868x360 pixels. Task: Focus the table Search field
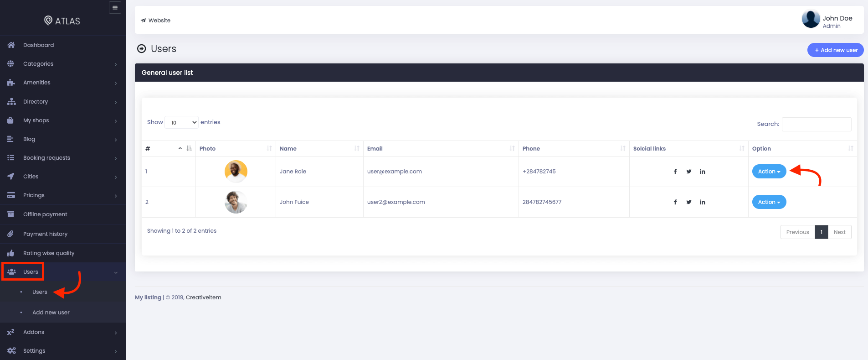coord(817,124)
